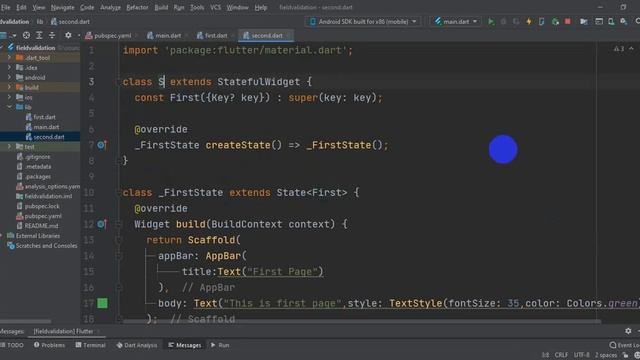Screen dimensions: 640x360
Task: Click the code fold marker on line 14
Action: pos(119,256)
